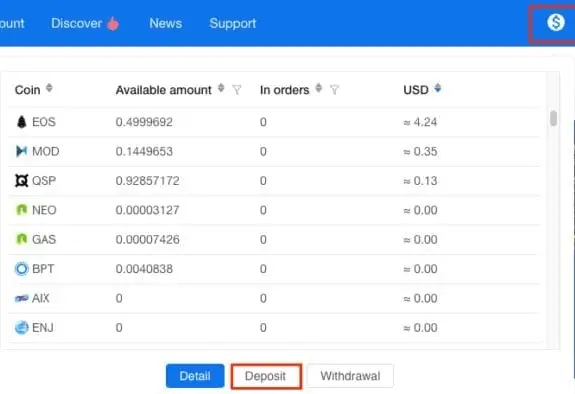This screenshot has height=394, width=575.
Task: Open the In orders filter funnel
Action: [x=334, y=90]
